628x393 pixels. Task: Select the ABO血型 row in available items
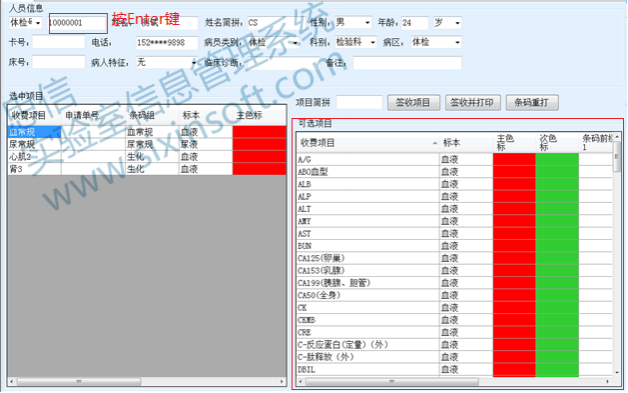click(455, 172)
